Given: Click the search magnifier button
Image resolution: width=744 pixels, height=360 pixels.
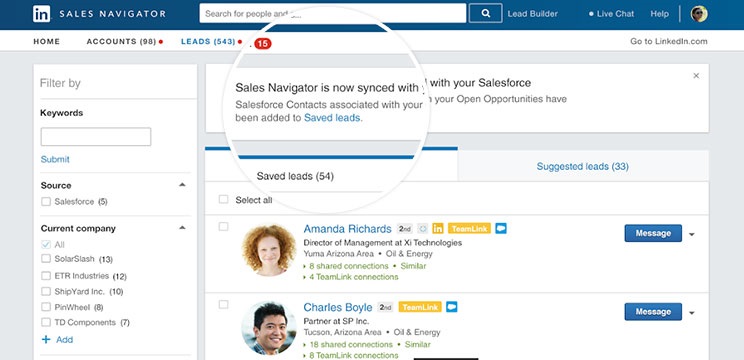Looking at the screenshot, I should point(485,13).
